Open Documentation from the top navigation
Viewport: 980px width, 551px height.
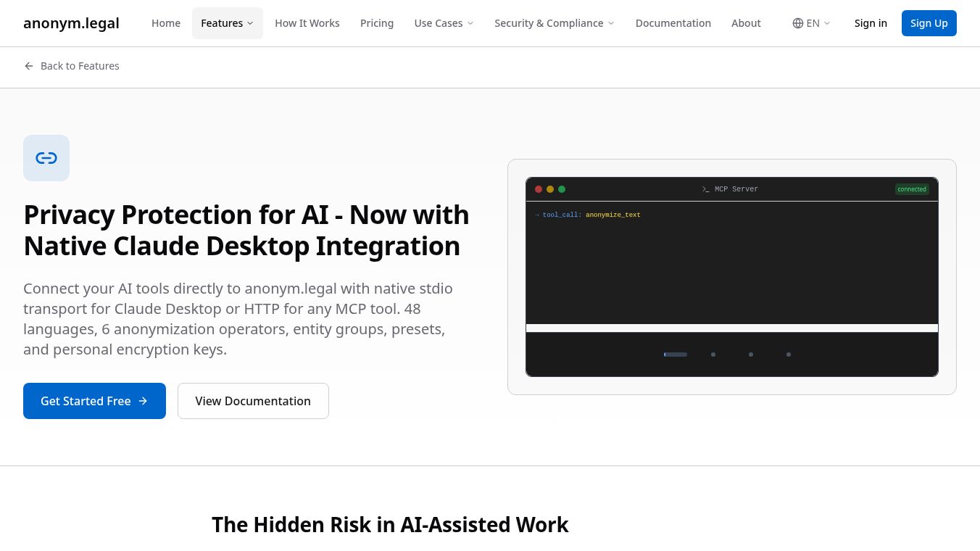(673, 23)
